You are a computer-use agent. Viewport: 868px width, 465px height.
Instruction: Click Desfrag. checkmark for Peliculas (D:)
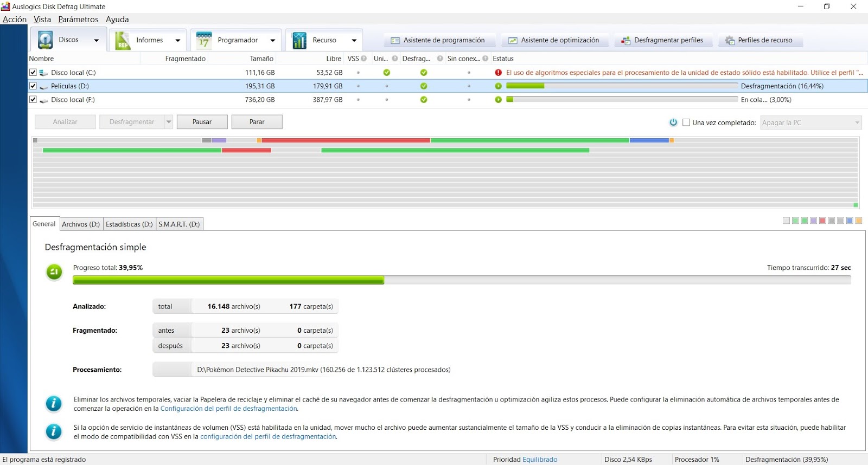click(424, 86)
